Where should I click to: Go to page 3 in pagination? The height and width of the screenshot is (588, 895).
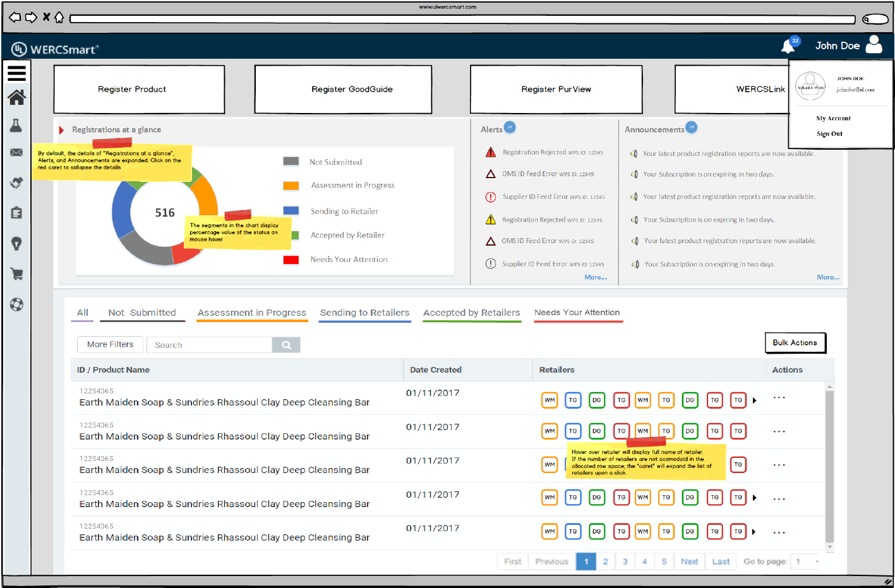[625, 561]
